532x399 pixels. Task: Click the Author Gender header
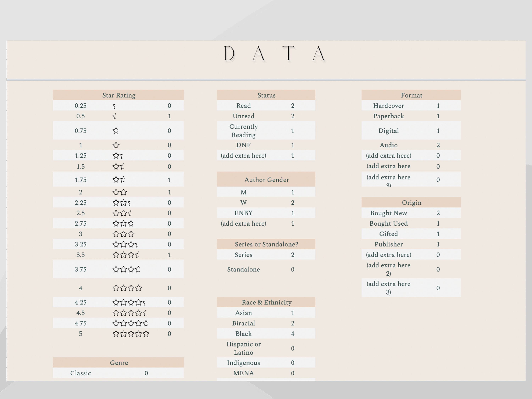tap(266, 179)
